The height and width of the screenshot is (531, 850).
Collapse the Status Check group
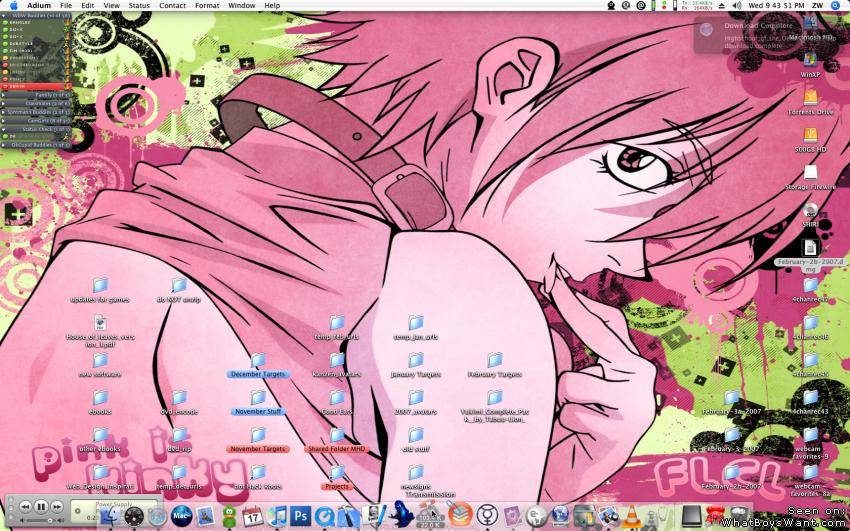click(x=4, y=128)
